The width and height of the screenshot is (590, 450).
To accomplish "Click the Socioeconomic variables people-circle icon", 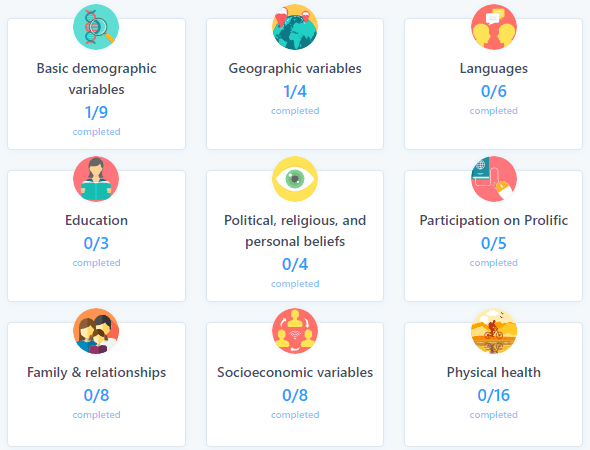I will 295,331.
